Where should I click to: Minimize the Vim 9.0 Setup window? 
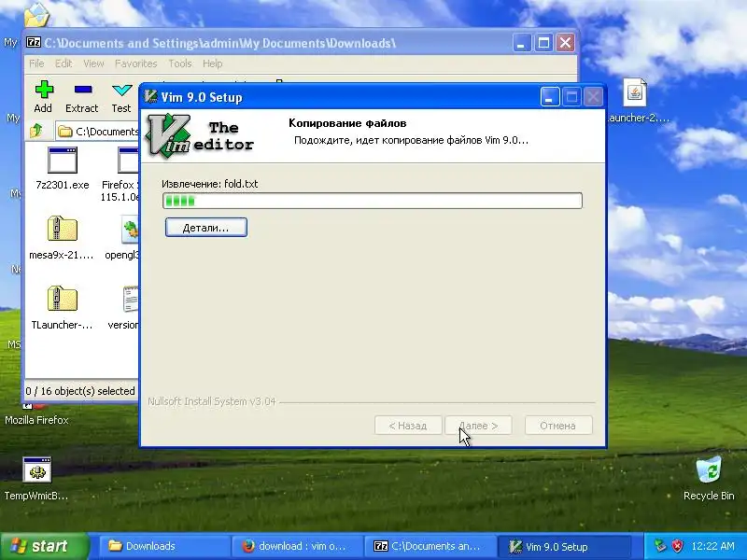pos(549,97)
